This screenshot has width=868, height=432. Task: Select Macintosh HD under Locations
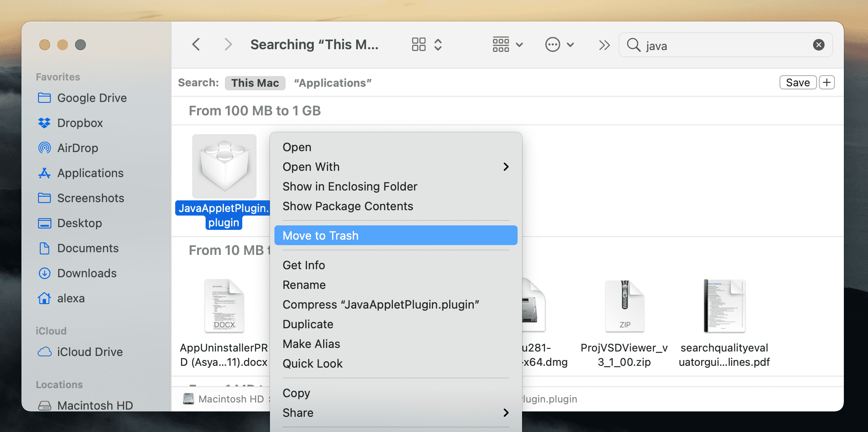coord(96,405)
